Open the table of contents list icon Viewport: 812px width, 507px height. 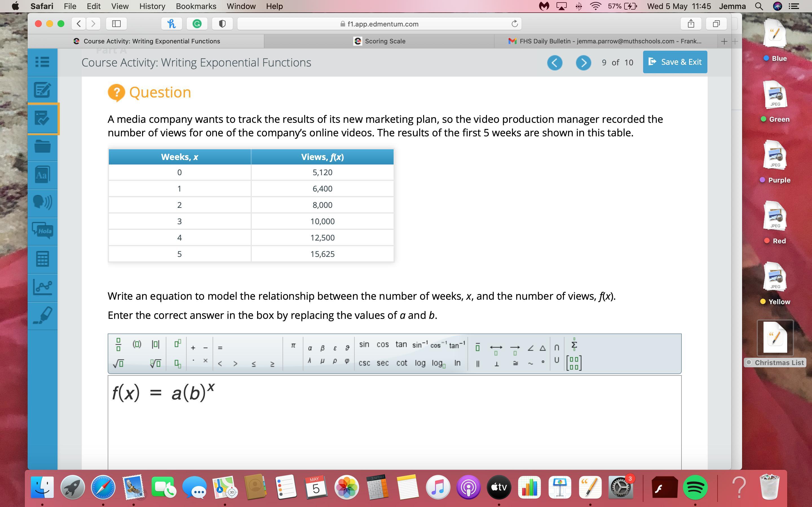42,62
